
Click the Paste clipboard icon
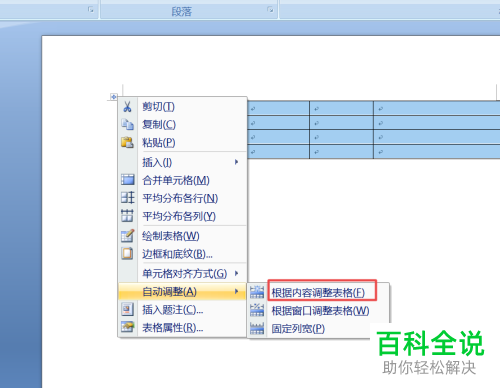click(x=127, y=143)
